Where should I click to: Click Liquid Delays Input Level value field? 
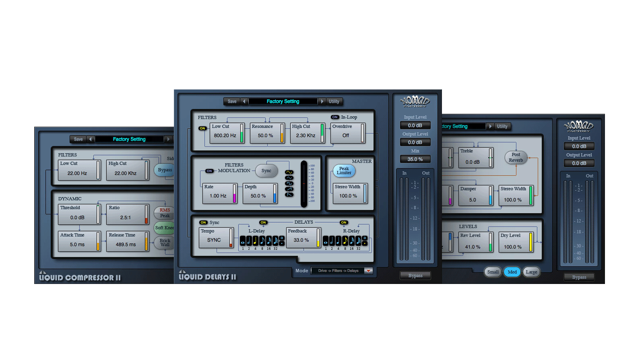coord(415,125)
